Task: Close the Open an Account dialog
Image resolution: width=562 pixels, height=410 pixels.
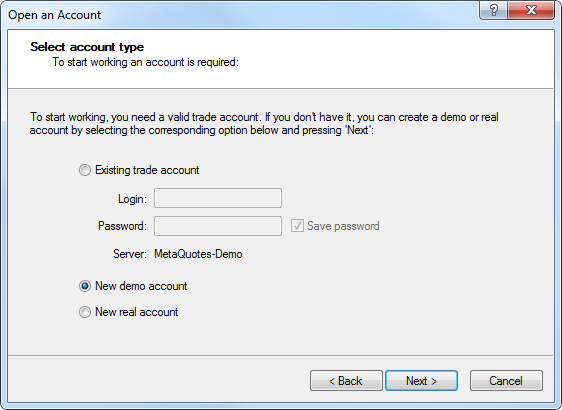Action: pyautogui.click(x=531, y=10)
